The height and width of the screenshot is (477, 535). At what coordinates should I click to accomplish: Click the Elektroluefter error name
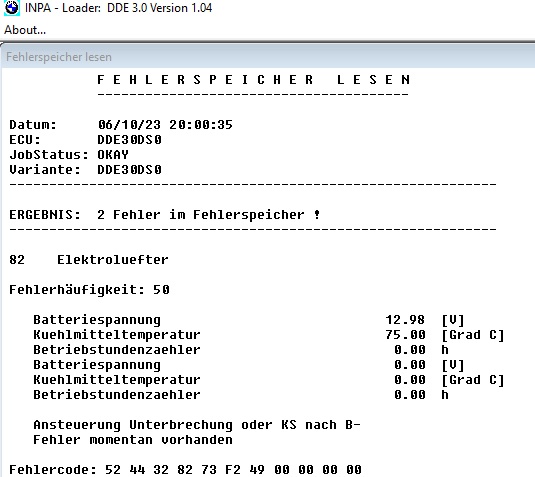[113, 260]
